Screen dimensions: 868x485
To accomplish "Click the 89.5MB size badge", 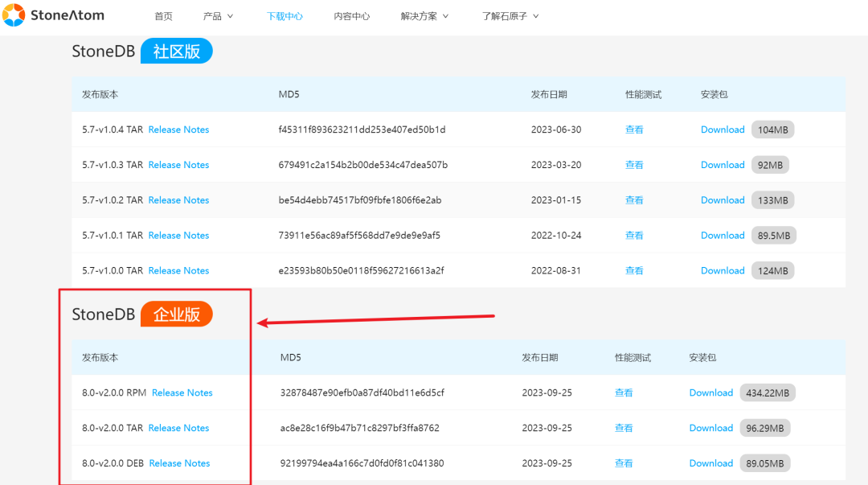I will [x=774, y=236].
